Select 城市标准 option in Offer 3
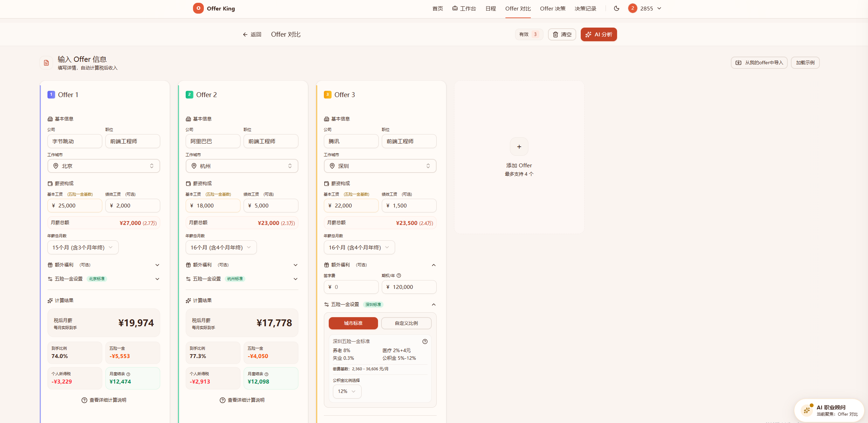This screenshot has width=868, height=423. pos(353,323)
